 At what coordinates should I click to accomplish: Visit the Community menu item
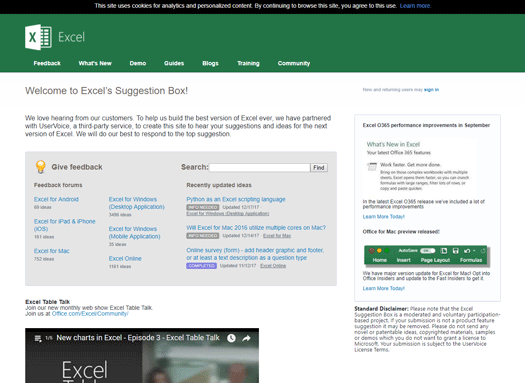pyautogui.click(x=294, y=63)
